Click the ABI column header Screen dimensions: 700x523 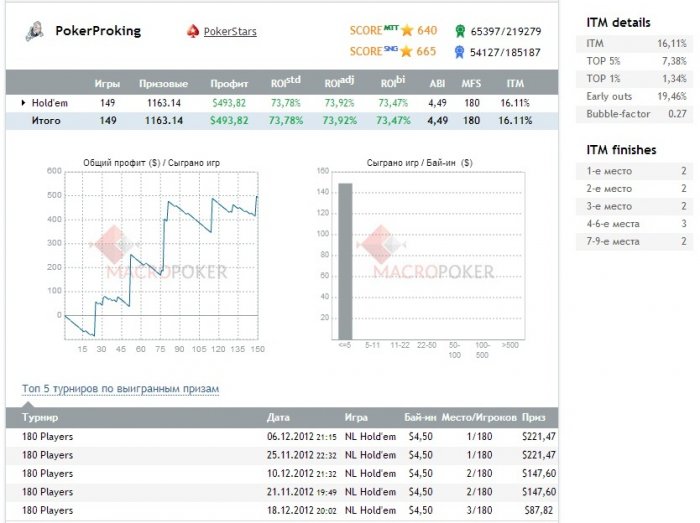437,84
